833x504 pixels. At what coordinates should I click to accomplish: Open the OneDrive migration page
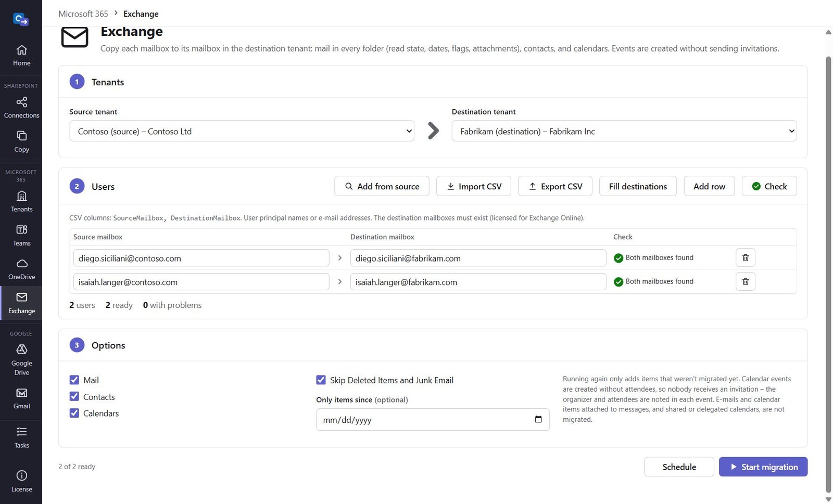click(x=21, y=269)
